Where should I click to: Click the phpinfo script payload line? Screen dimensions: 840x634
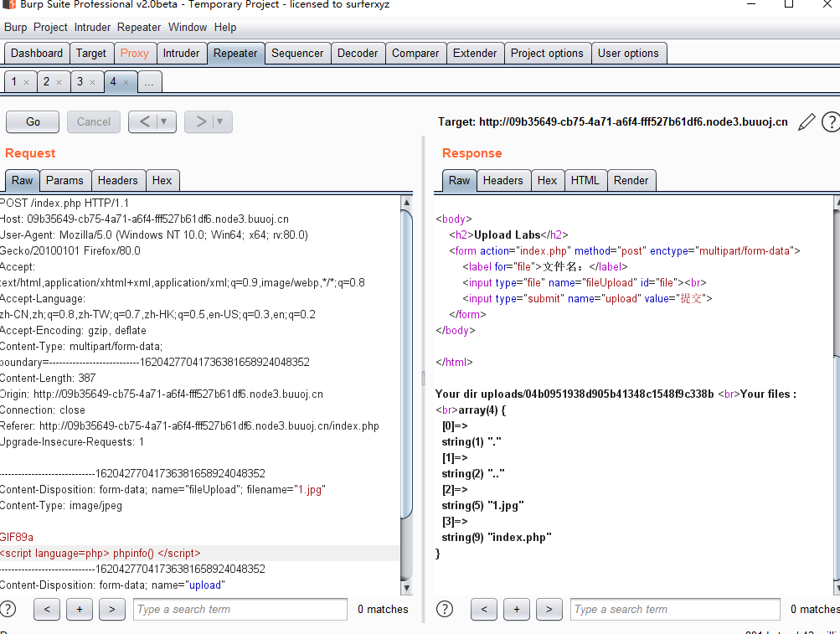(100, 553)
